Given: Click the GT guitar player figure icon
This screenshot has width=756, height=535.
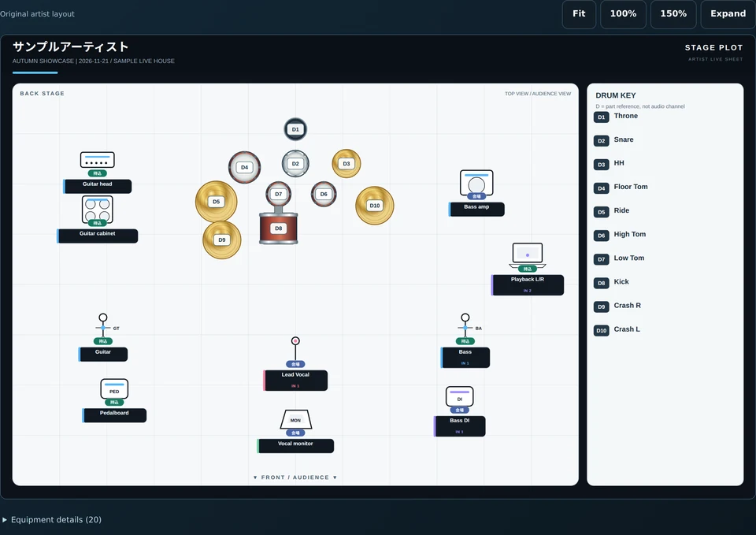Looking at the screenshot, I should (x=103, y=325).
